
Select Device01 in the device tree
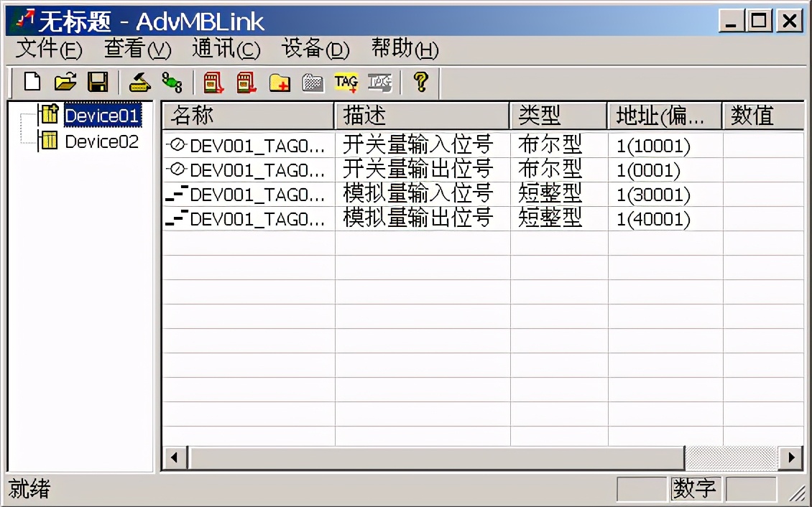pos(102,115)
